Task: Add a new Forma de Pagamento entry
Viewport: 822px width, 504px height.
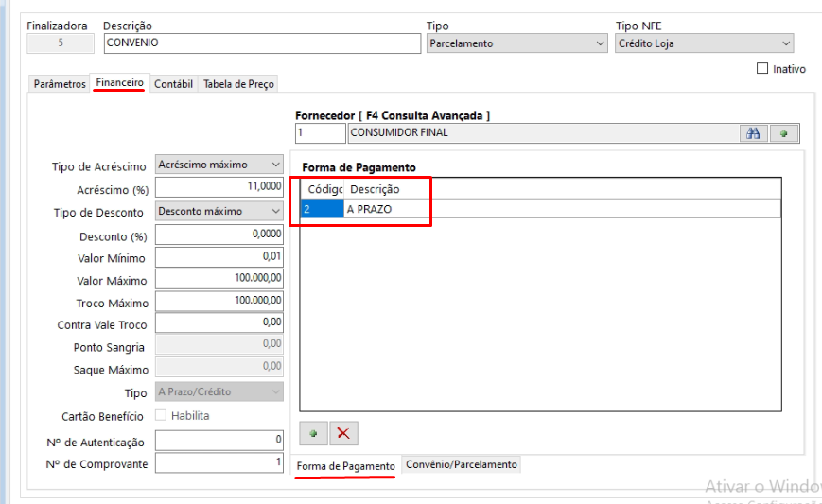Action: coord(313,433)
